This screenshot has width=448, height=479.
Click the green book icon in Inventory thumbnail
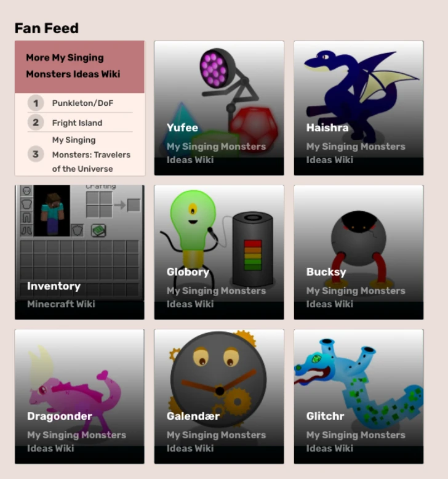point(98,230)
